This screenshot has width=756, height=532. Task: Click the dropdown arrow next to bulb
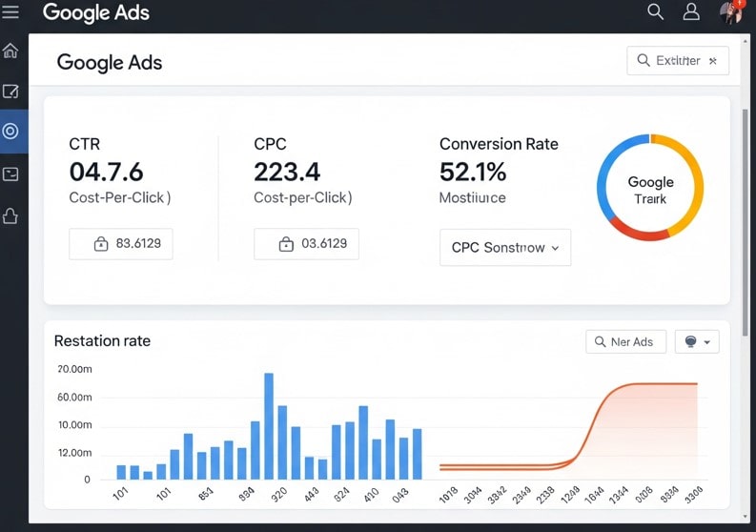(x=706, y=342)
